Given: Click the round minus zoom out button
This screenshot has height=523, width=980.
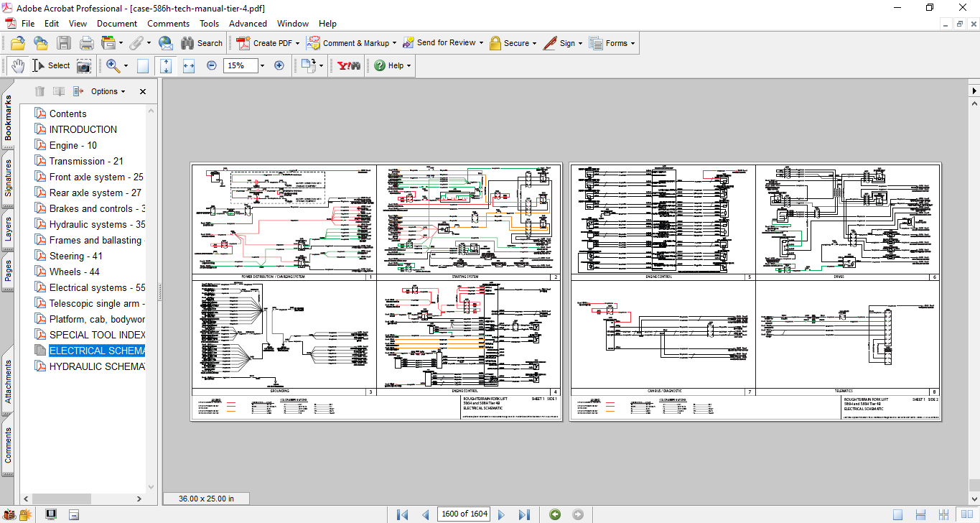Looking at the screenshot, I should 212,65.
